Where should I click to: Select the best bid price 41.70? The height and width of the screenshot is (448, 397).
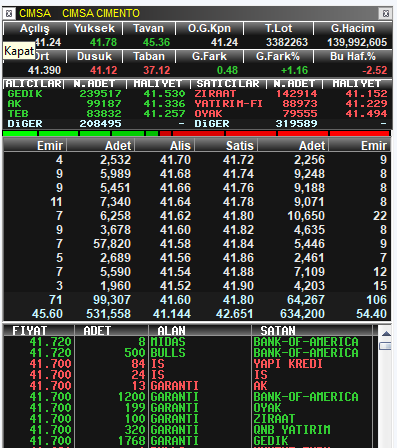pyautogui.click(x=175, y=160)
